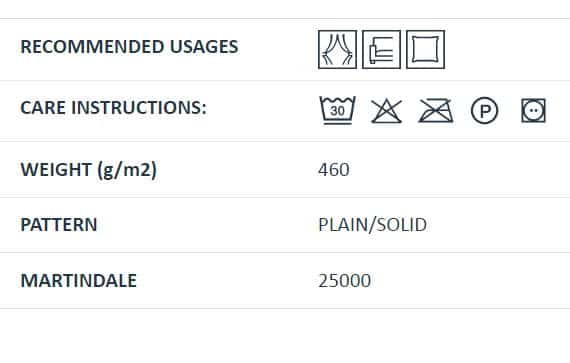Click the number 30 inside wash tub
Viewport: 570px width, 363px height.
point(337,111)
